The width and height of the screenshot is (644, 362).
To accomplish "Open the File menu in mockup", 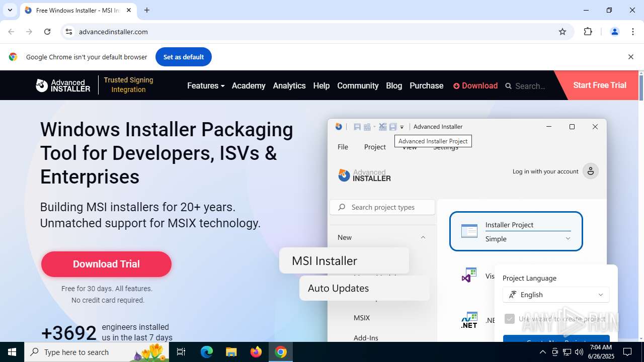I will [343, 147].
